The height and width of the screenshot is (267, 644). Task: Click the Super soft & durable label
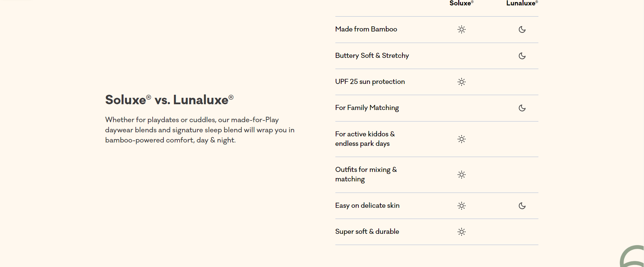pos(367,231)
